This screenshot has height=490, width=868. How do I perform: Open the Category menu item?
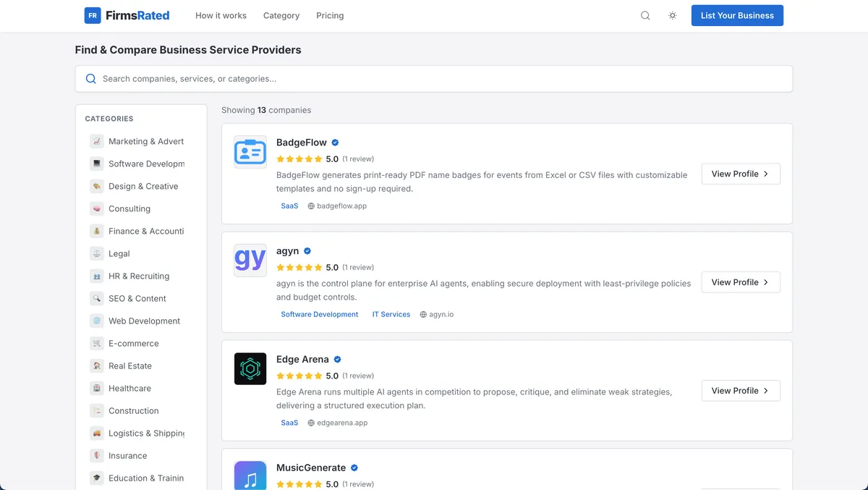281,15
